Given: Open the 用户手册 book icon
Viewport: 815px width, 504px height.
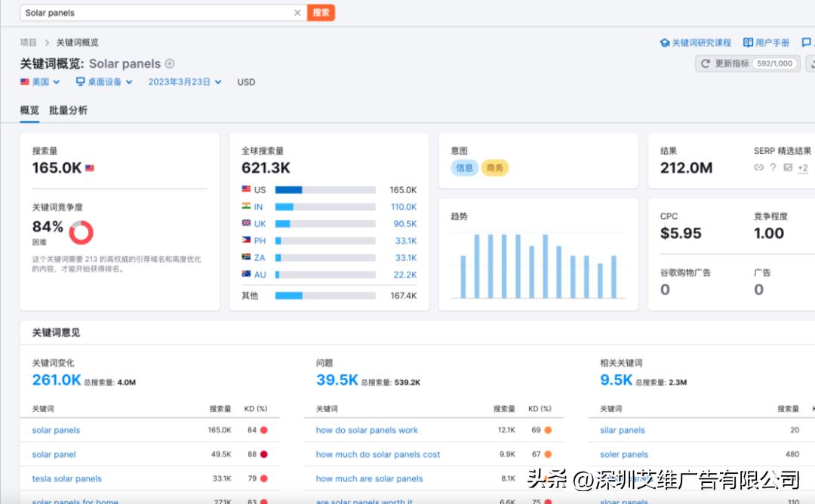Looking at the screenshot, I should 746,42.
